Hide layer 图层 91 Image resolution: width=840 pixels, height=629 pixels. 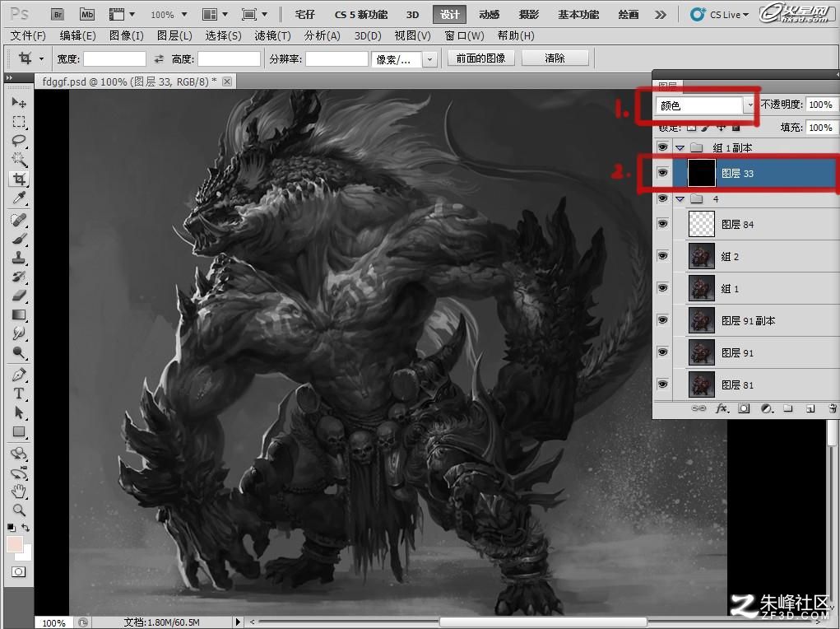point(662,352)
